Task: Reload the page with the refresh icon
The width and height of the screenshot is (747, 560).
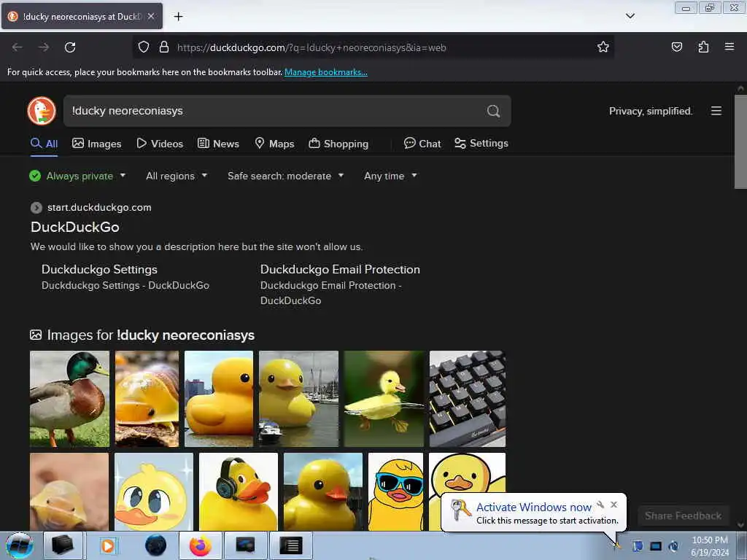Action: click(70, 47)
